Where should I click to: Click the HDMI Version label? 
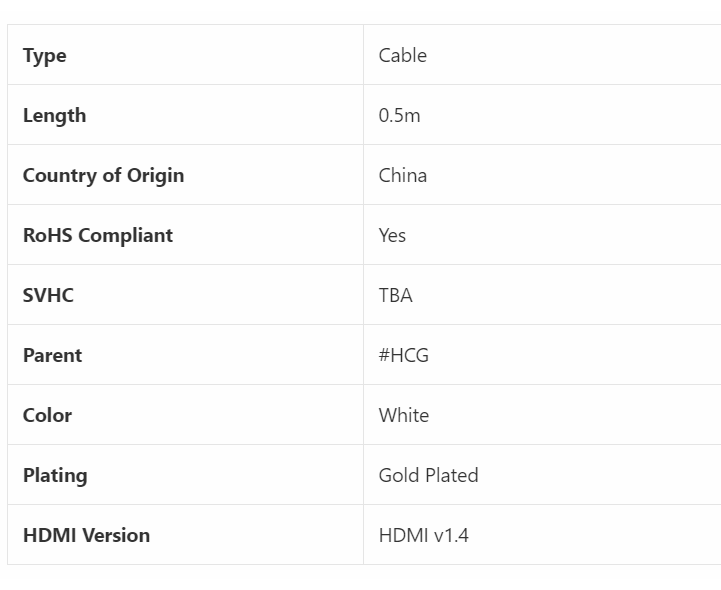pos(86,535)
